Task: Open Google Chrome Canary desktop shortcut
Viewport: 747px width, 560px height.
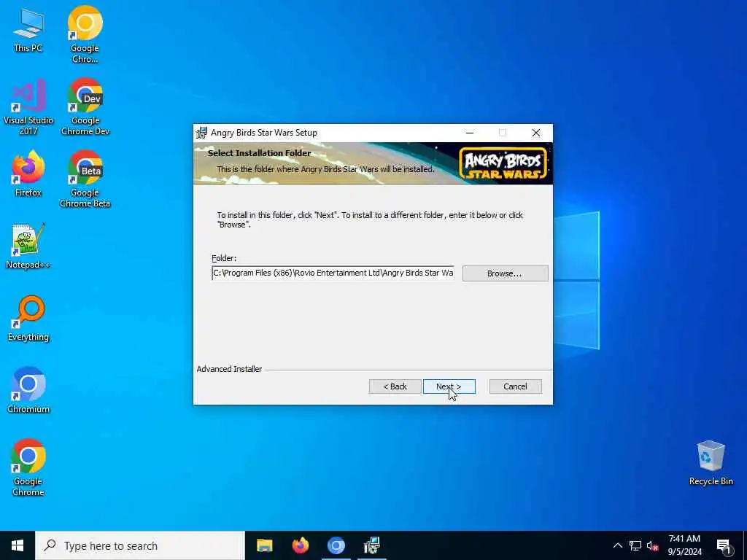Action: [85, 34]
